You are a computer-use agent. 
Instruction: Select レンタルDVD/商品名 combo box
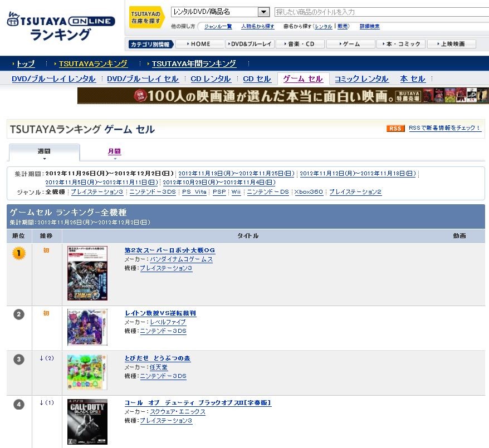(x=220, y=12)
